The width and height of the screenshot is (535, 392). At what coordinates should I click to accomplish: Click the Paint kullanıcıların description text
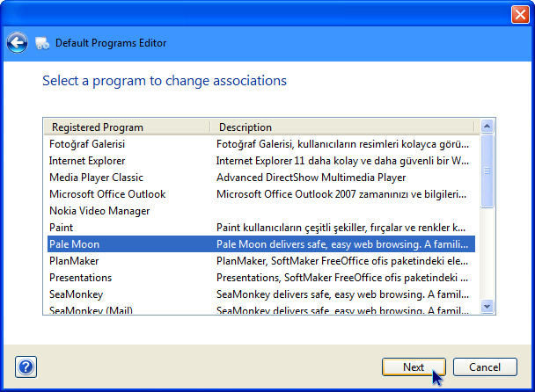click(341, 228)
